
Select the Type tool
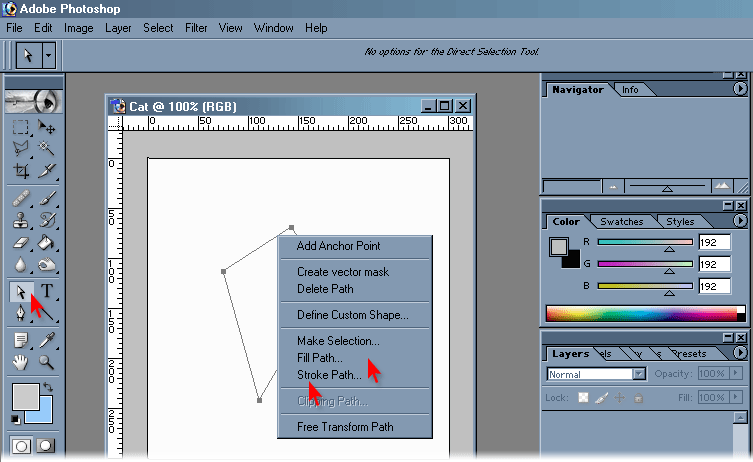47,291
